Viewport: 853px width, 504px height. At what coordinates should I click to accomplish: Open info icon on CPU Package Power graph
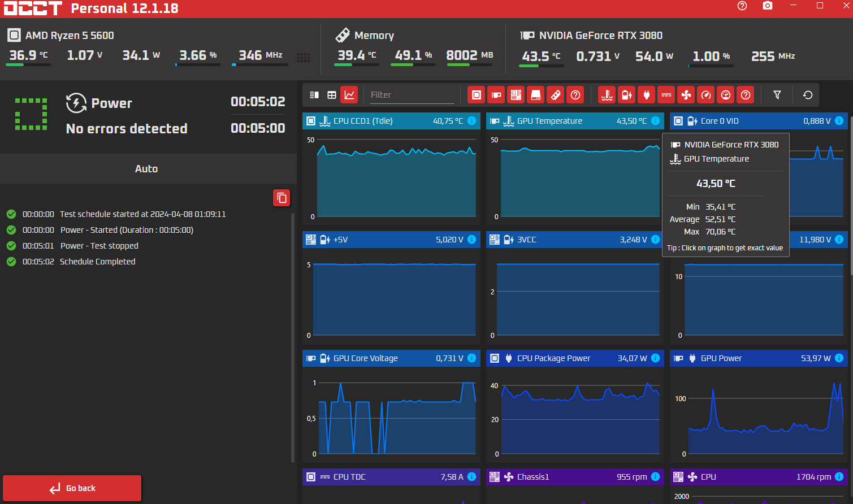(x=655, y=358)
